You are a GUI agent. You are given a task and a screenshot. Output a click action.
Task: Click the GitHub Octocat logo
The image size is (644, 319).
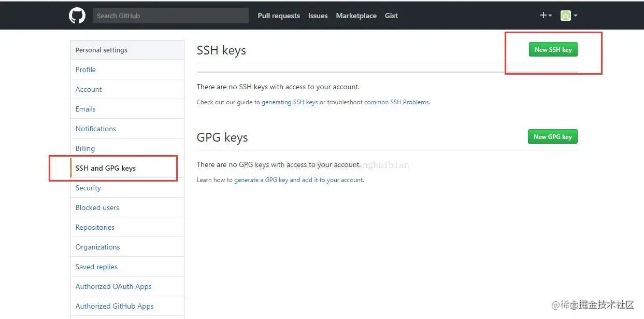point(77,16)
